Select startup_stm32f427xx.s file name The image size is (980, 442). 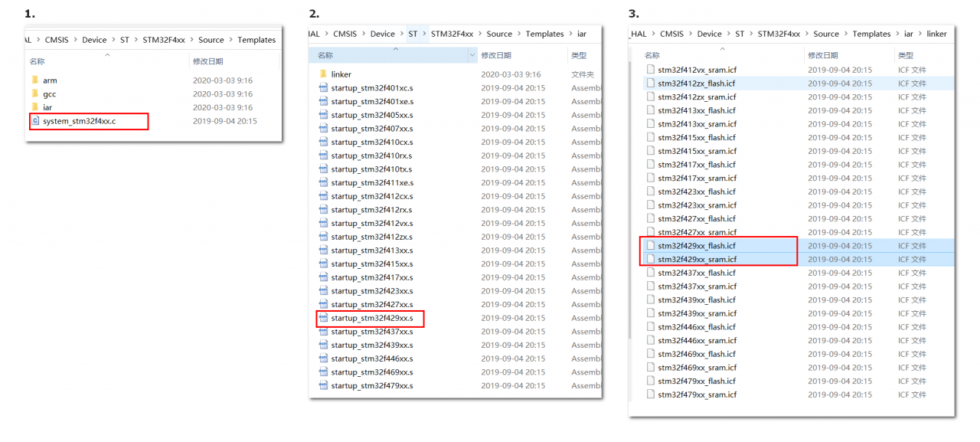(372, 304)
